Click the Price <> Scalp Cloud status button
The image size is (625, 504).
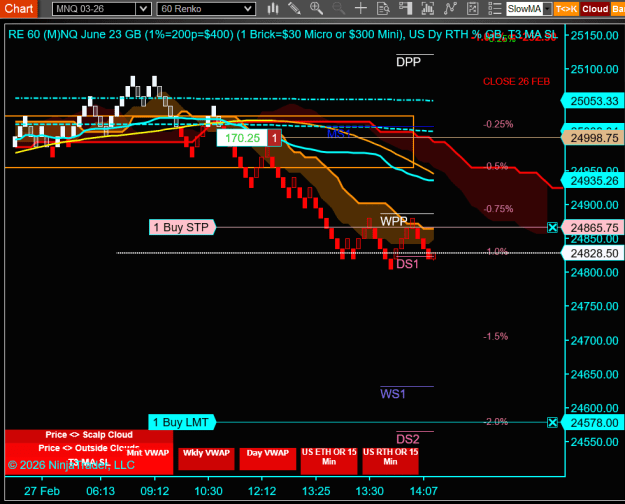(89, 435)
